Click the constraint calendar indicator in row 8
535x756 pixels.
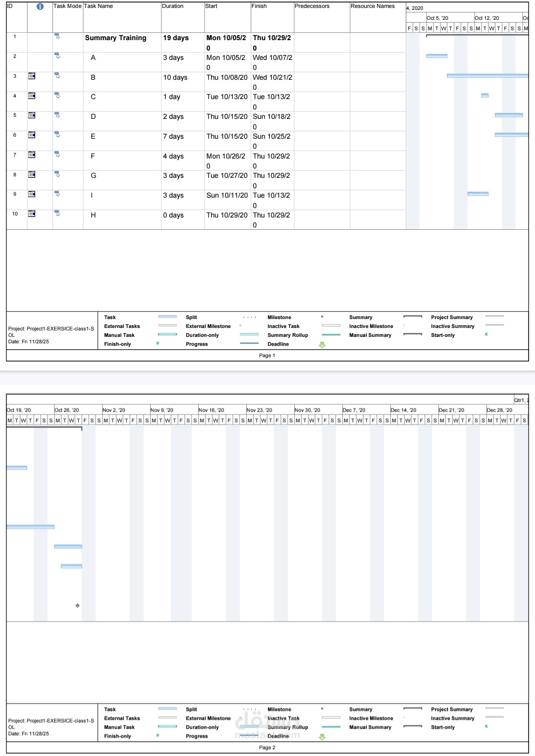coord(32,174)
